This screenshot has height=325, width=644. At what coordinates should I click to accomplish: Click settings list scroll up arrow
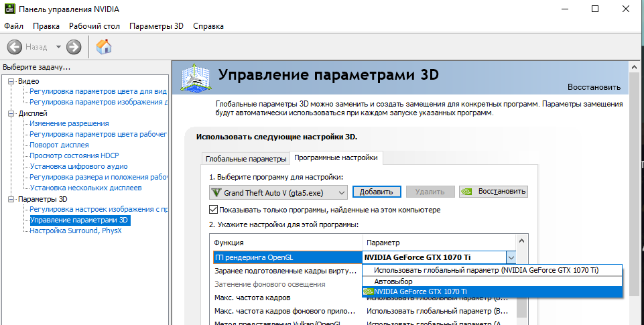(x=521, y=241)
